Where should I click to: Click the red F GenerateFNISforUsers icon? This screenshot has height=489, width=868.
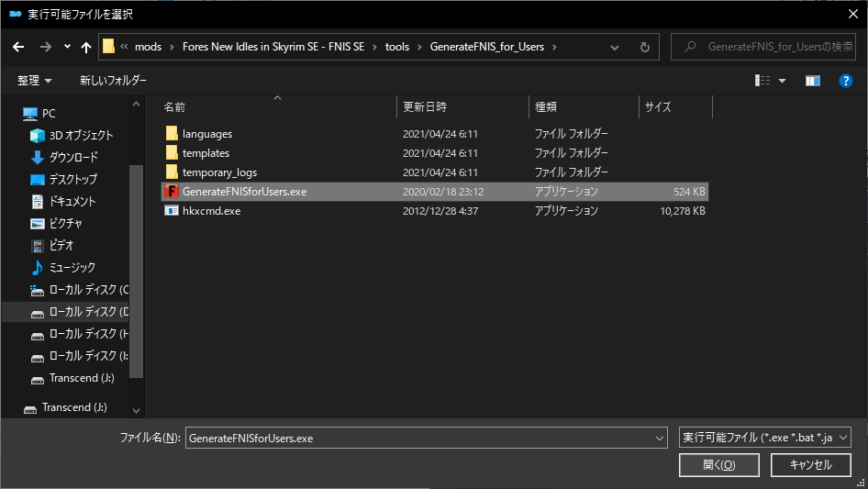click(x=172, y=191)
